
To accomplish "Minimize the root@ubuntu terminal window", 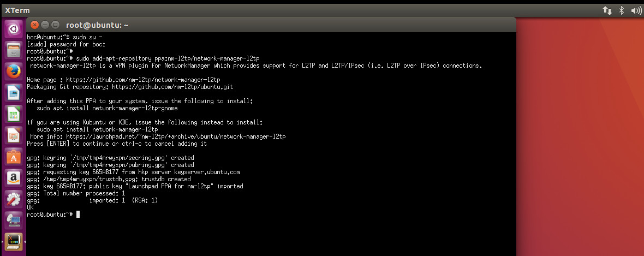I will coord(45,25).
